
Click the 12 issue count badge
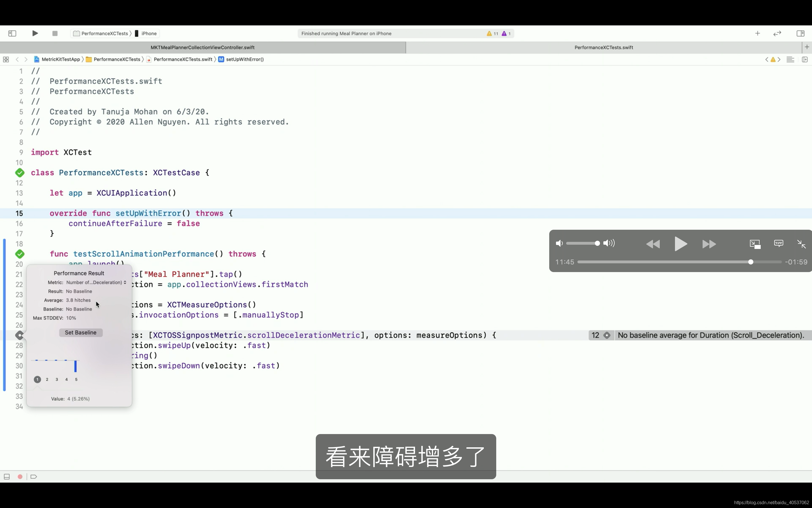coord(595,335)
